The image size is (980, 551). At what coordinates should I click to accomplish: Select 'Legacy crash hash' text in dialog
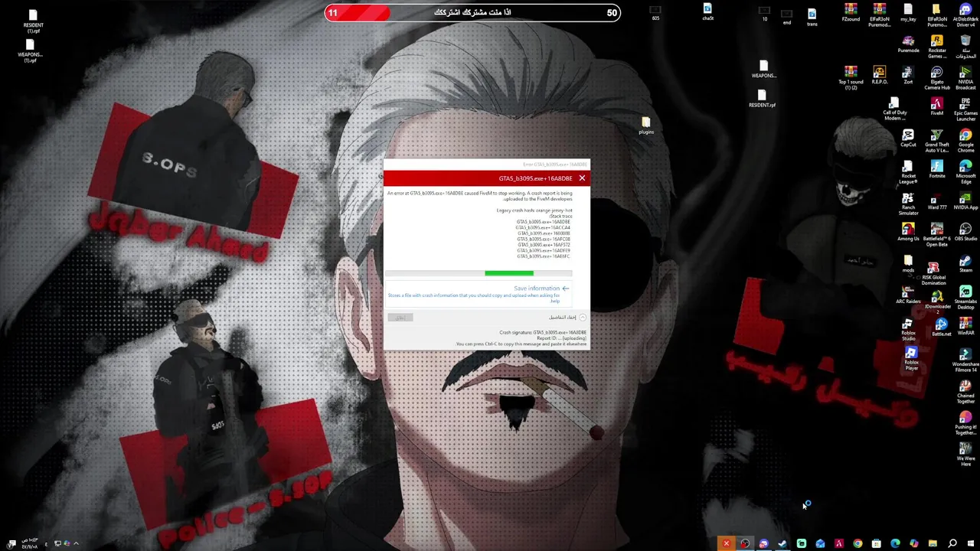tap(534, 210)
